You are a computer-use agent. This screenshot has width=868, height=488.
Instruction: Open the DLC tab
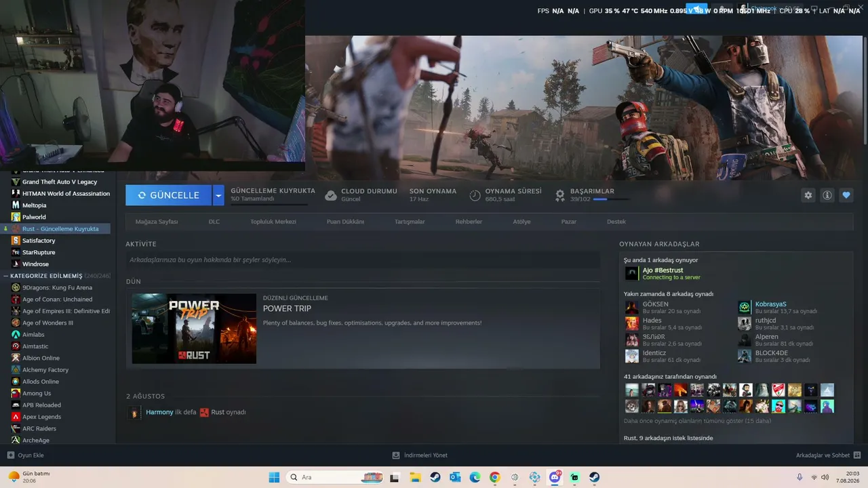214,222
